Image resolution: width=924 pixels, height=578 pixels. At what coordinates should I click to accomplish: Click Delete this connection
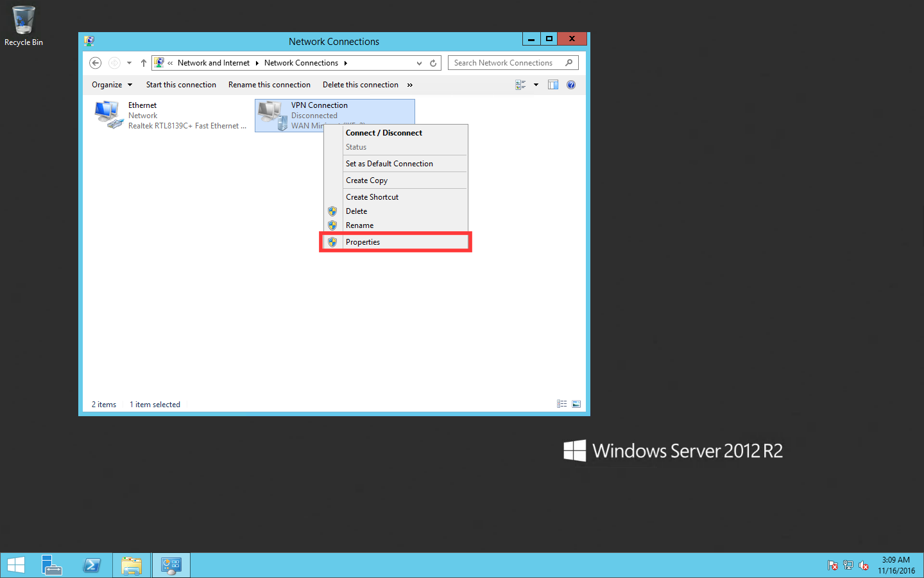click(361, 85)
